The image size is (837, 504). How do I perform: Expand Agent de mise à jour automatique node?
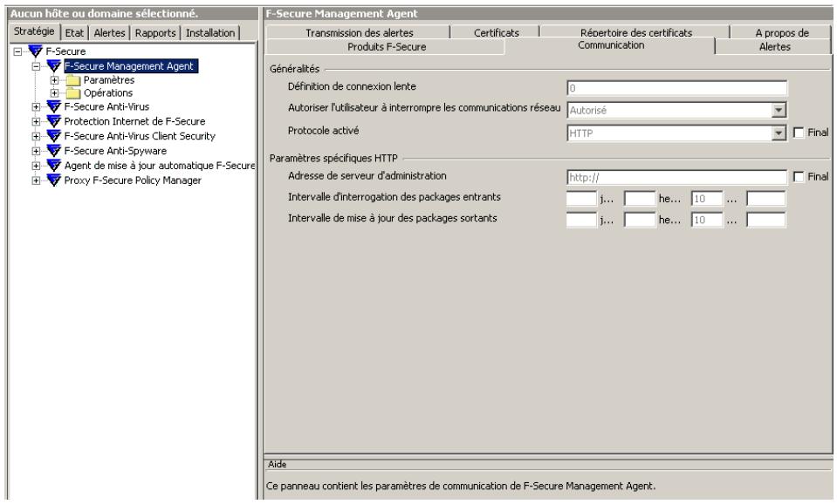point(37,166)
